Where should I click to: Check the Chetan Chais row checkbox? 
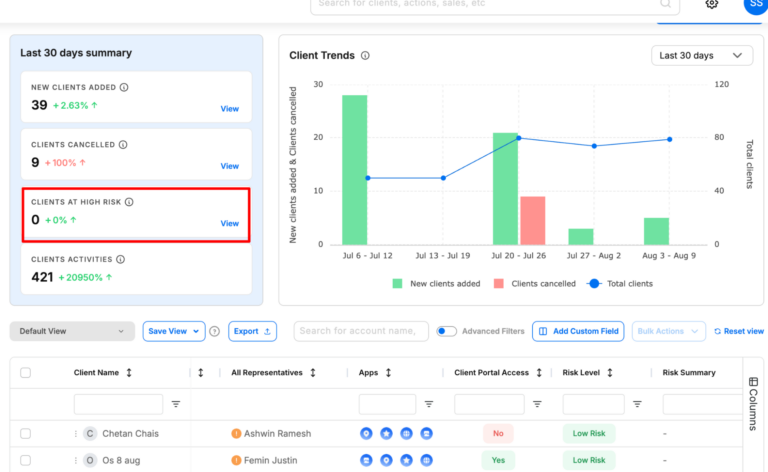pos(25,433)
